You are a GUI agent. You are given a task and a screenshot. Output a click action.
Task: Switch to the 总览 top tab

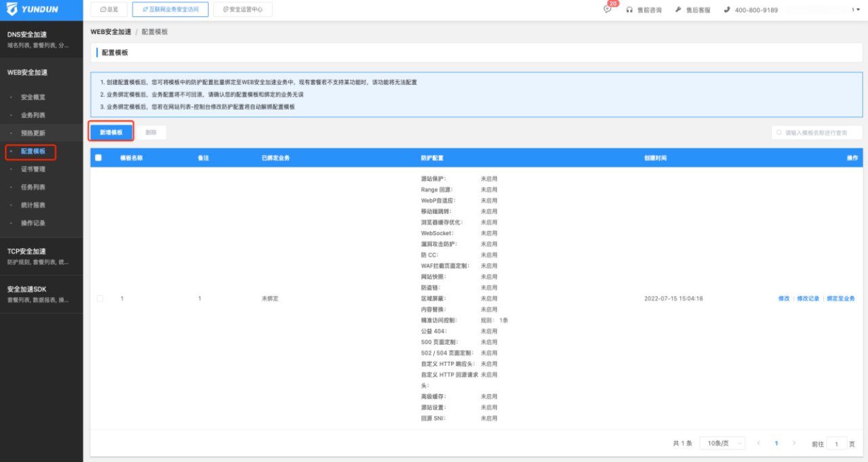tap(108, 10)
